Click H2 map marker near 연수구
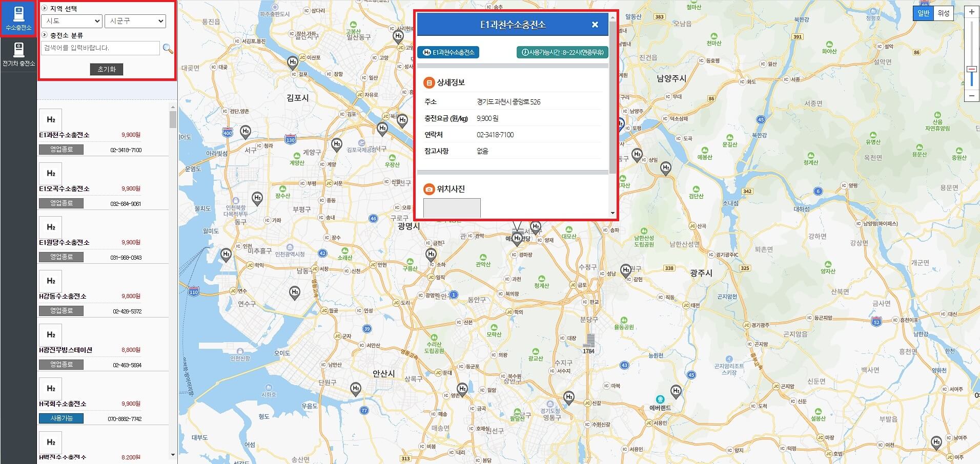980x464 pixels. tap(294, 292)
